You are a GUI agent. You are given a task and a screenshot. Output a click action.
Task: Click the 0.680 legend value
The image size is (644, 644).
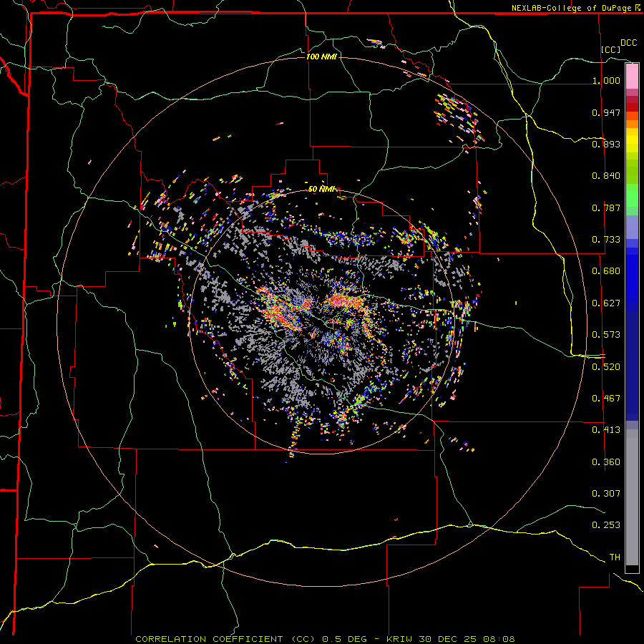606,271
